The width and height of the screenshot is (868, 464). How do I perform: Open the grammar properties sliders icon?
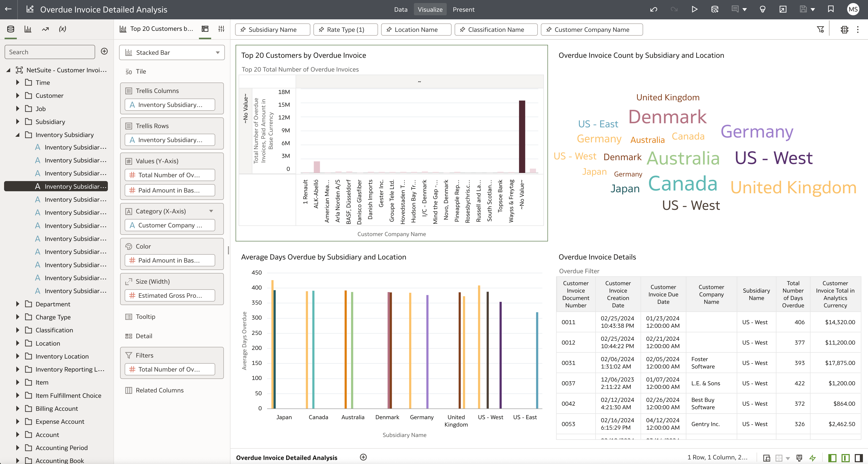[x=221, y=29]
